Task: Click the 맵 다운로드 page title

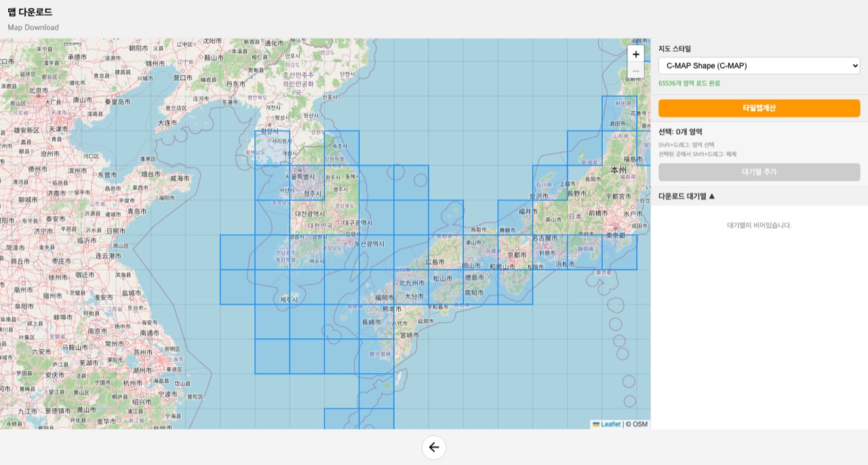Action: tap(30, 12)
